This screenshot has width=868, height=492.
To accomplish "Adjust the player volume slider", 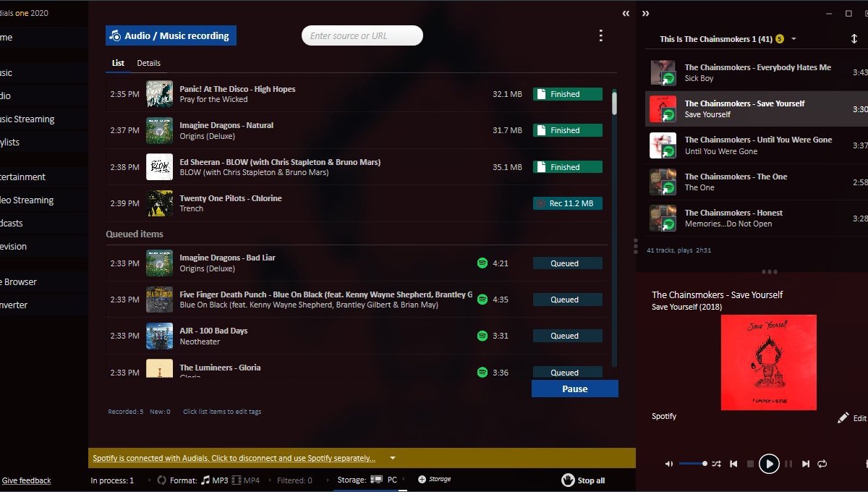I will click(x=693, y=464).
